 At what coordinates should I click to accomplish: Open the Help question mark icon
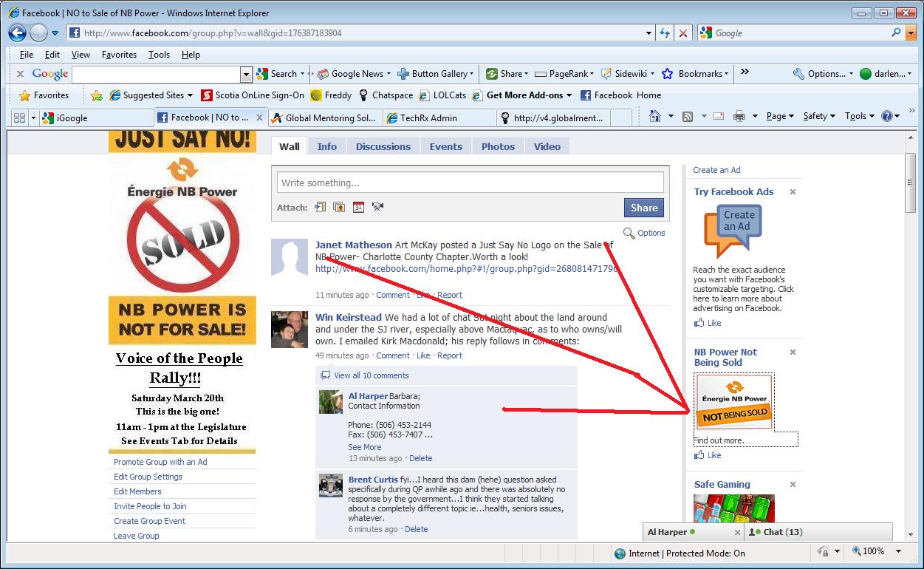click(x=886, y=116)
